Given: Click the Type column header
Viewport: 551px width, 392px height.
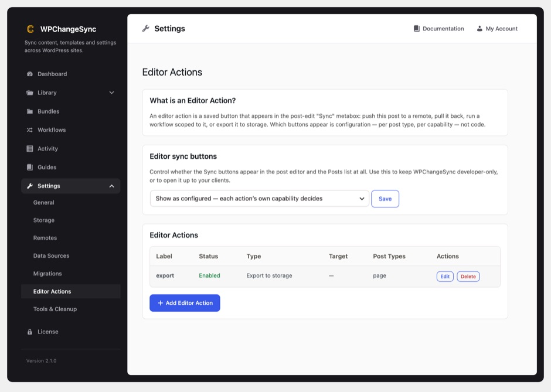Looking at the screenshot, I should [254, 257].
